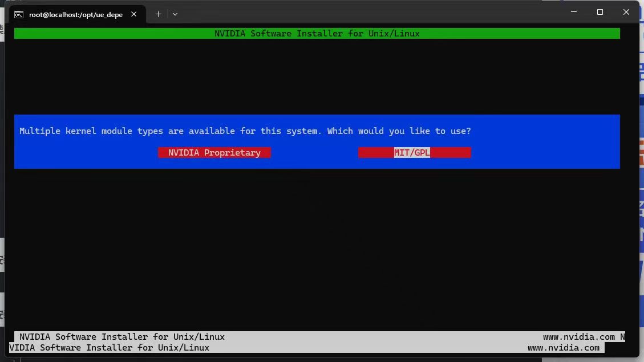
Task: Click the blue dialog question prompt
Action: pyautogui.click(x=245, y=131)
